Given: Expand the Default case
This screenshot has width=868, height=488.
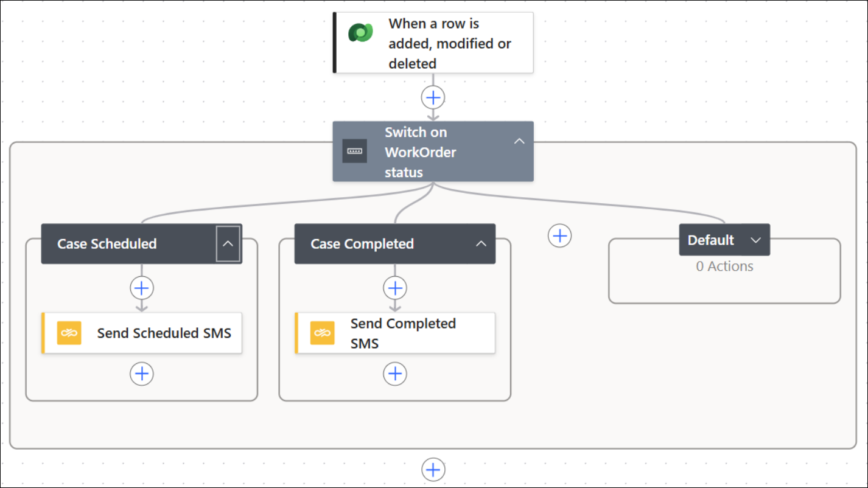Looking at the screenshot, I should point(756,240).
